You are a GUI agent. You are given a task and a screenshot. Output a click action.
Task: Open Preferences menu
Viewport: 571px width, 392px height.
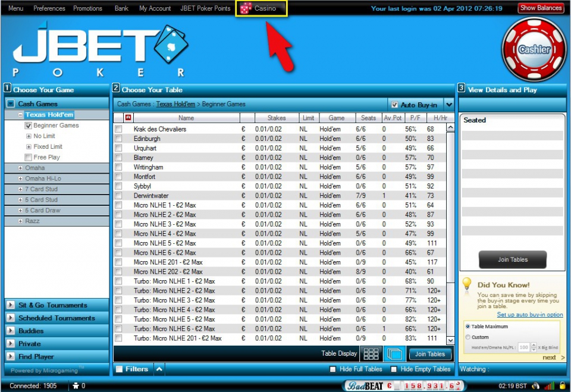tap(49, 8)
